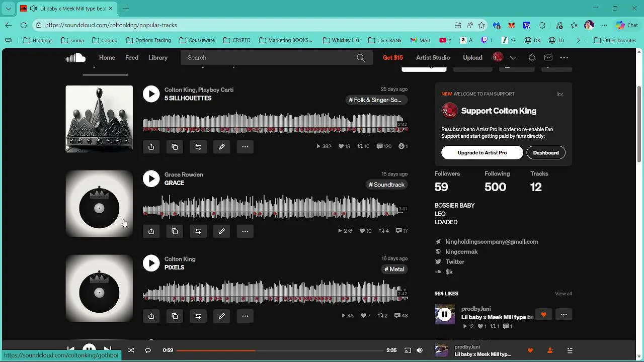Open the Other favorites folder
The image size is (644, 362).
coord(615,40)
